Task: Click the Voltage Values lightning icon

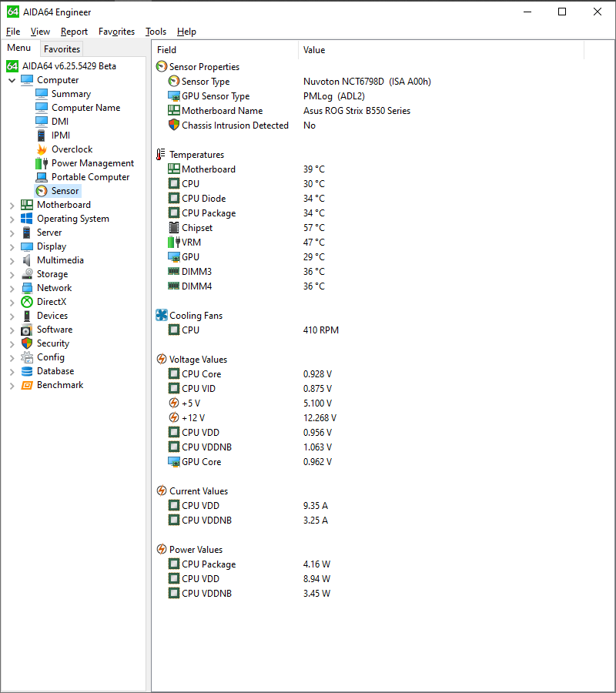Action: coord(162,359)
